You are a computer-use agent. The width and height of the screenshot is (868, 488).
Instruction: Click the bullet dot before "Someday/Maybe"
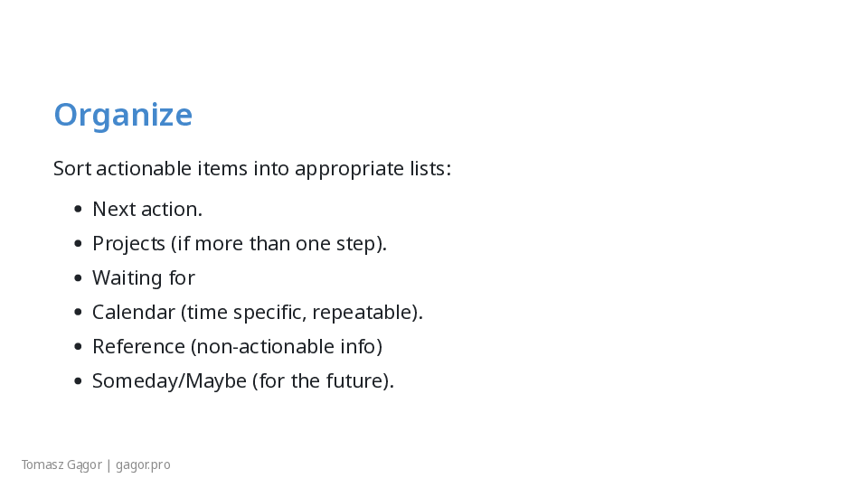(78, 381)
